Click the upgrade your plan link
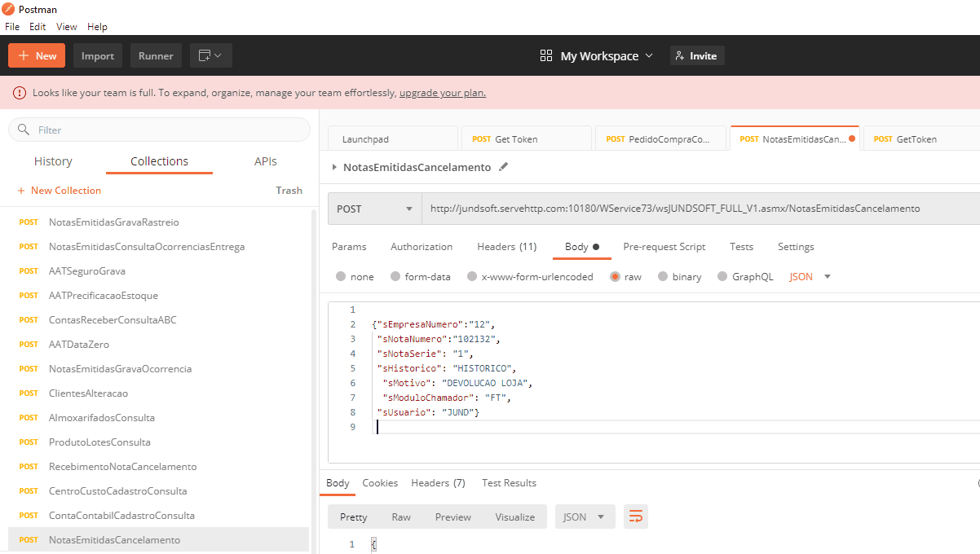Image resolution: width=980 pixels, height=554 pixels. [x=442, y=93]
